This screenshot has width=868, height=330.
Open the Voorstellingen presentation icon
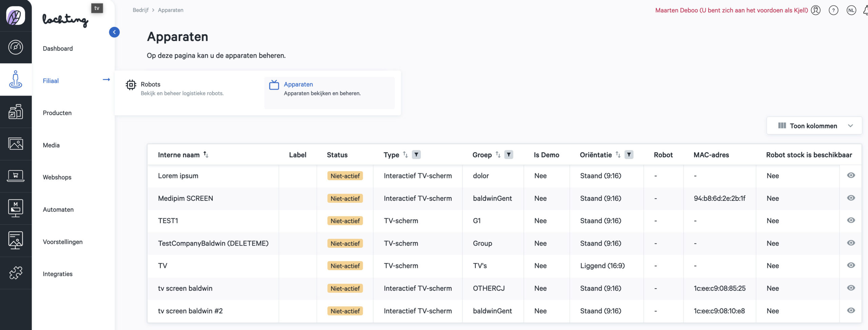[16, 240]
